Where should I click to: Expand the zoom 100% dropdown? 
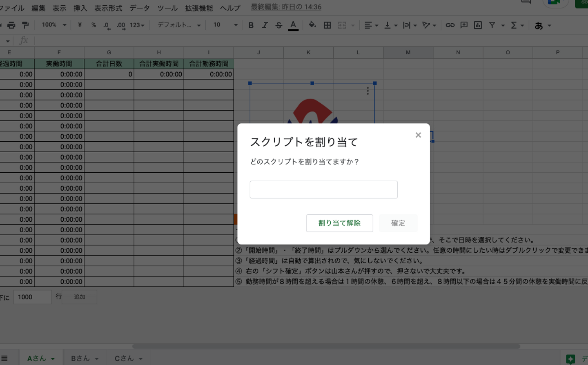pos(54,25)
